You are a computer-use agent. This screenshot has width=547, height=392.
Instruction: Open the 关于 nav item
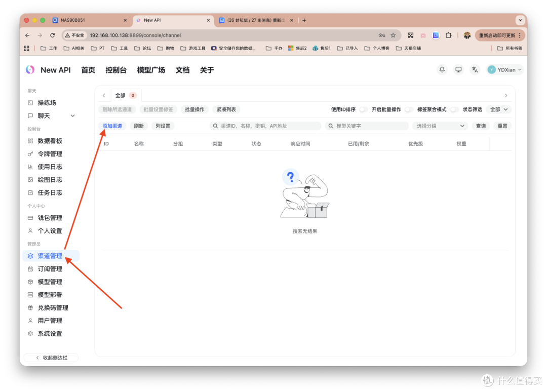point(207,70)
